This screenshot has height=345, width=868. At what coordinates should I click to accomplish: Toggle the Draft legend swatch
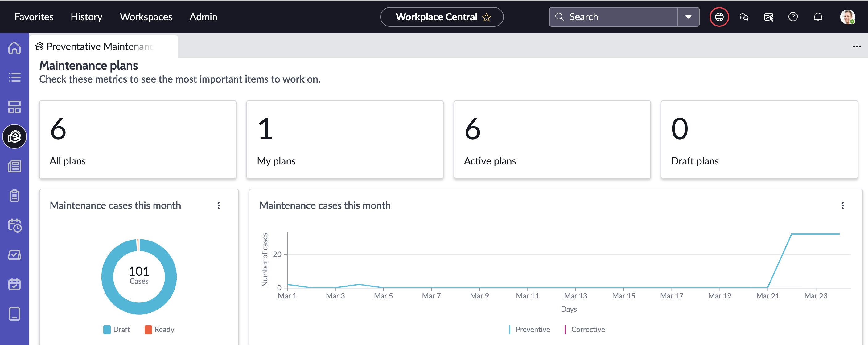(107, 330)
